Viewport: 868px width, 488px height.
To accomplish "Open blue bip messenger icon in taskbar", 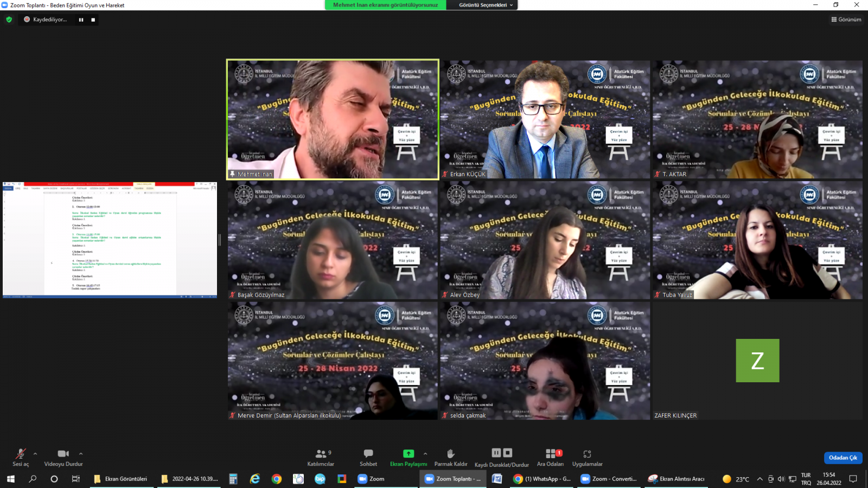I will click(x=320, y=479).
